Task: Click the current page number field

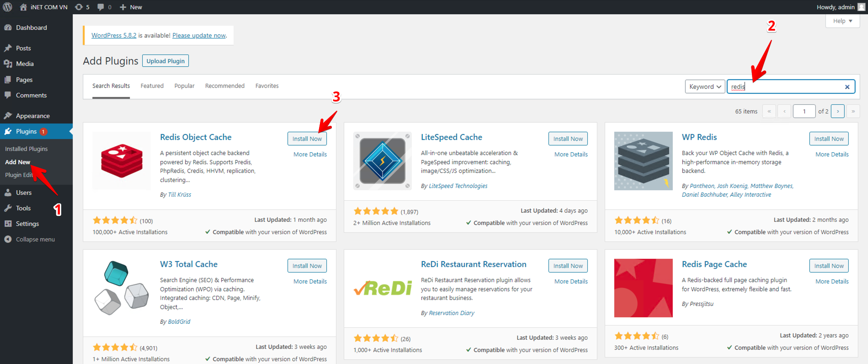Action: point(804,111)
